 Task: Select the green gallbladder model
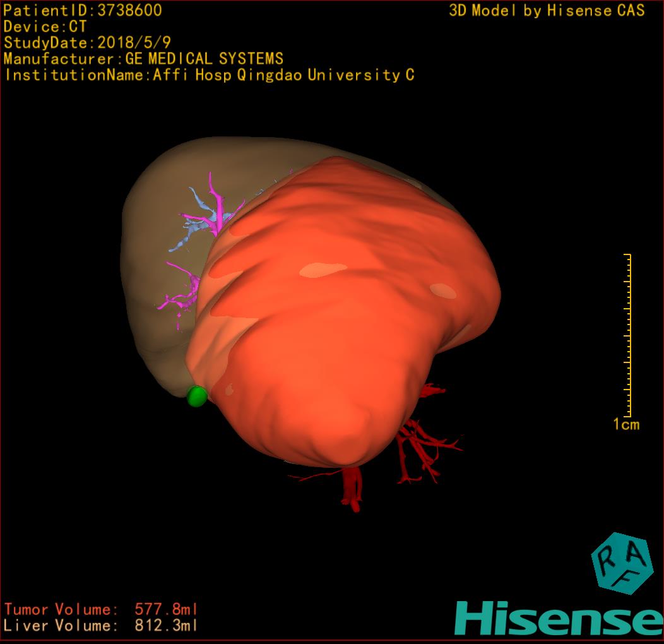pyautogui.click(x=197, y=396)
